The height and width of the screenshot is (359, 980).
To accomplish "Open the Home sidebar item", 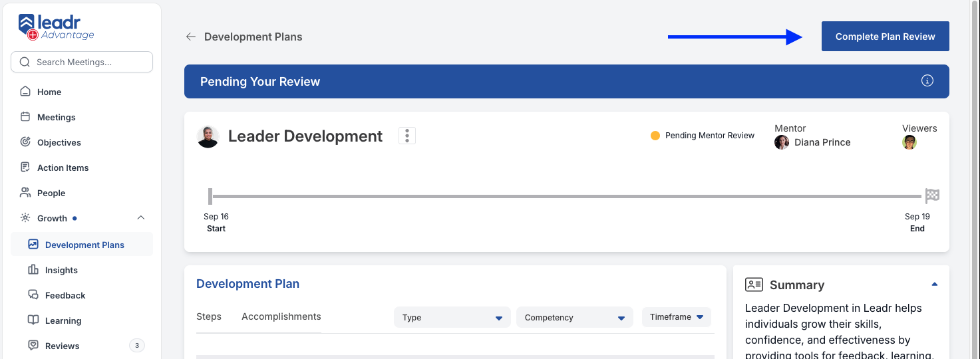I will [x=82, y=92].
